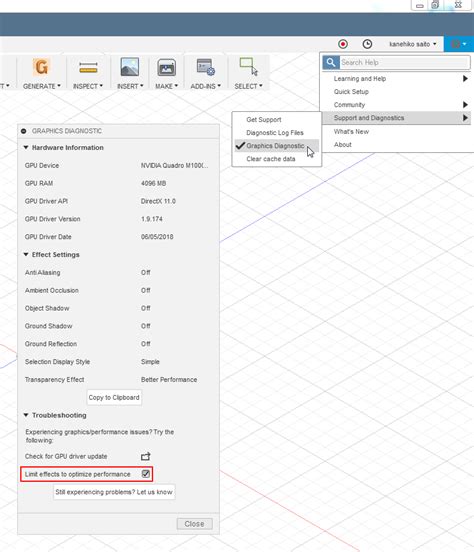Open the GENERATE dropdown

coord(42,86)
